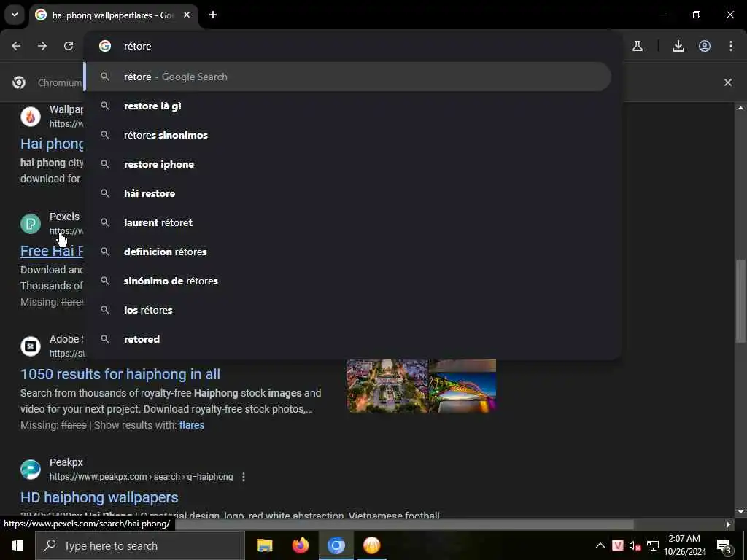Viewport: 747px width, 560px height.
Task: Click the network tray icon
Action: [x=653, y=545]
